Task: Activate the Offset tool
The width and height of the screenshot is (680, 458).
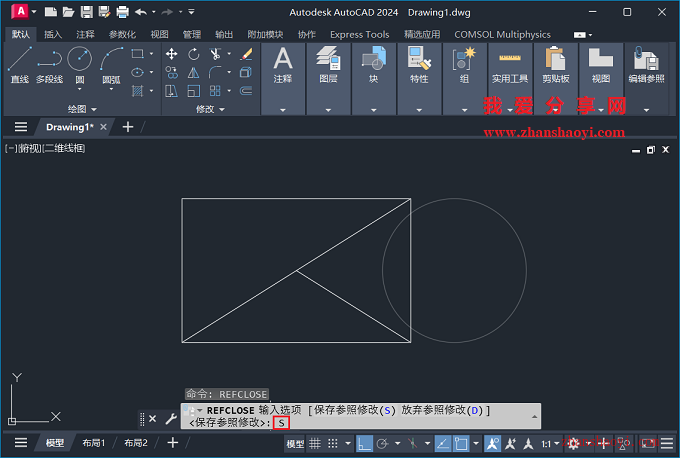Action: pyautogui.click(x=246, y=91)
